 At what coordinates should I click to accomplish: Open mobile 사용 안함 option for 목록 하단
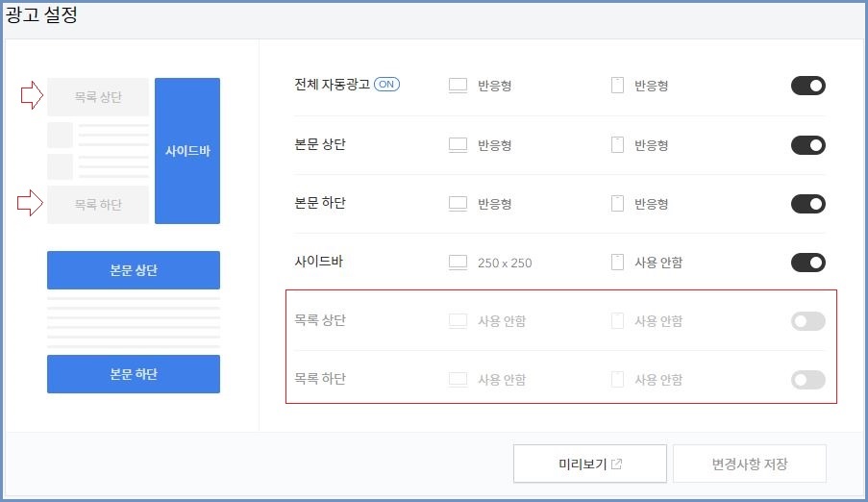pos(658,380)
